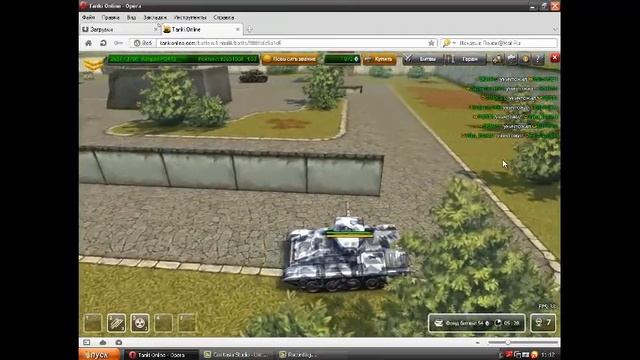Open game settings icon in header

(512, 59)
